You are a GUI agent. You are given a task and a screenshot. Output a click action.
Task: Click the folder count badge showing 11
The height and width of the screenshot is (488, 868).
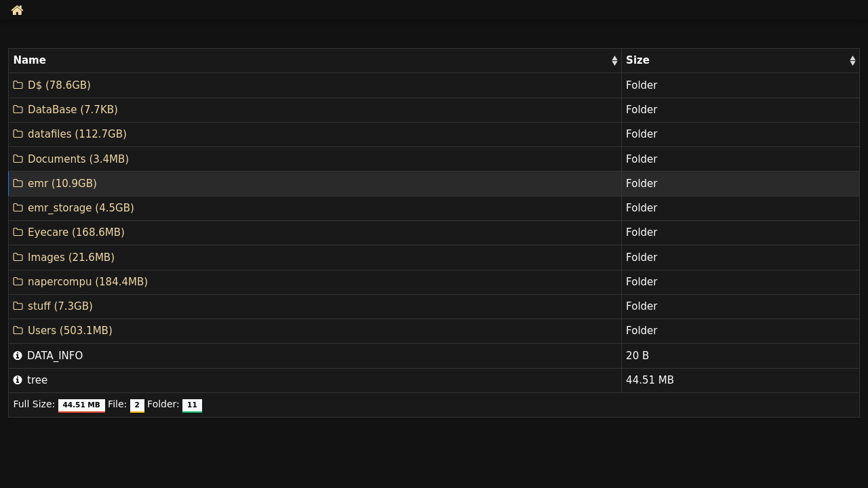192,405
